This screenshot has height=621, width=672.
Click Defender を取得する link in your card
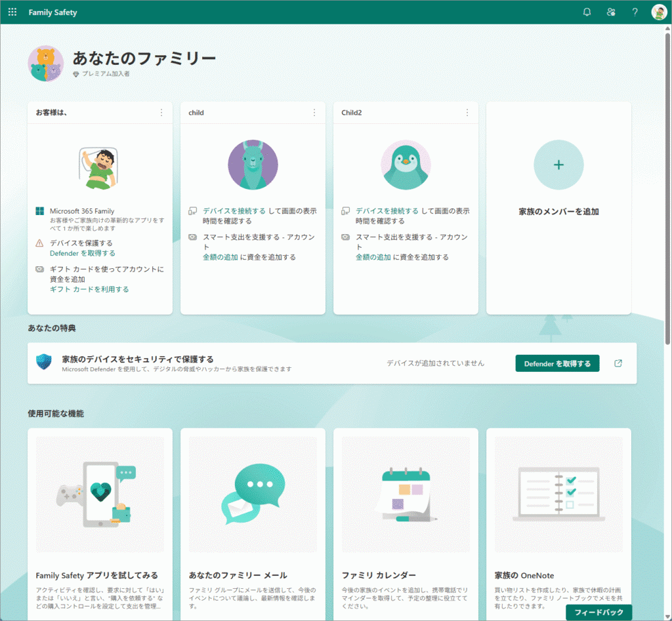click(x=83, y=253)
